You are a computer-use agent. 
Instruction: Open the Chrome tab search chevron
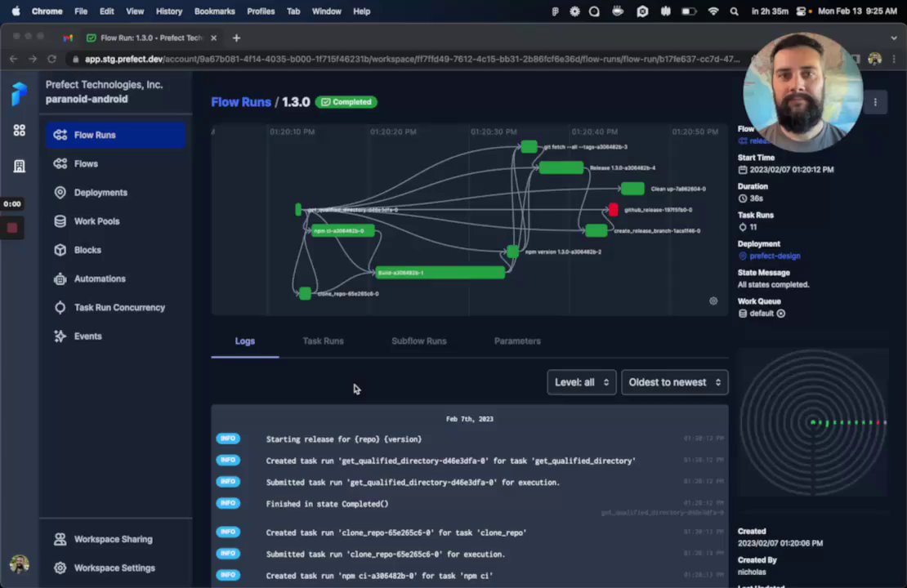(894, 38)
